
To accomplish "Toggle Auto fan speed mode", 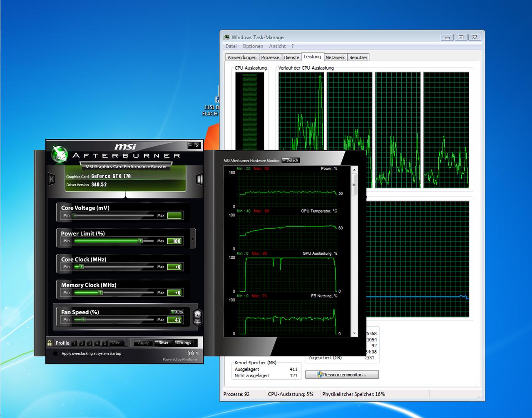I will [x=177, y=312].
